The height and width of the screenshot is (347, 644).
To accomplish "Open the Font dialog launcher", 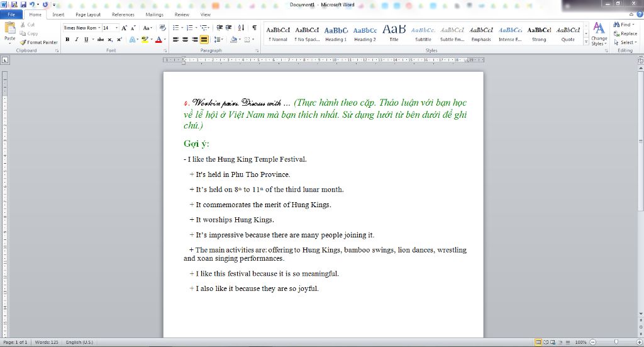I will tap(165, 50).
